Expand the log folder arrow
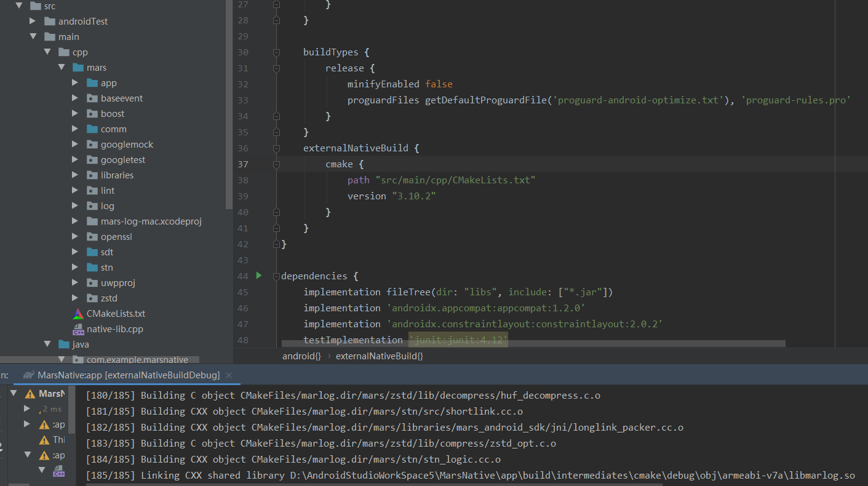This screenshot has width=868, height=486. click(x=75, y=206)
